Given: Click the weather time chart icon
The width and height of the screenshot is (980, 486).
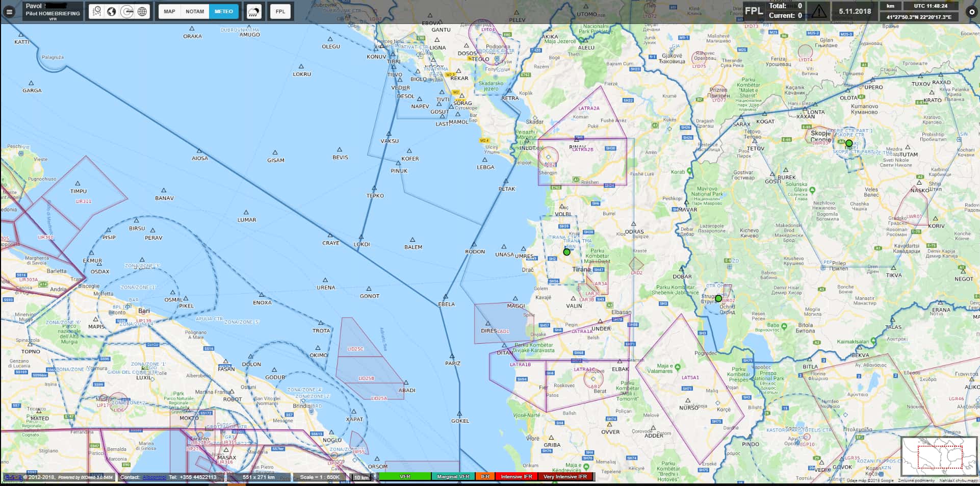Looking at the screenshot, I should pos(96,11).
